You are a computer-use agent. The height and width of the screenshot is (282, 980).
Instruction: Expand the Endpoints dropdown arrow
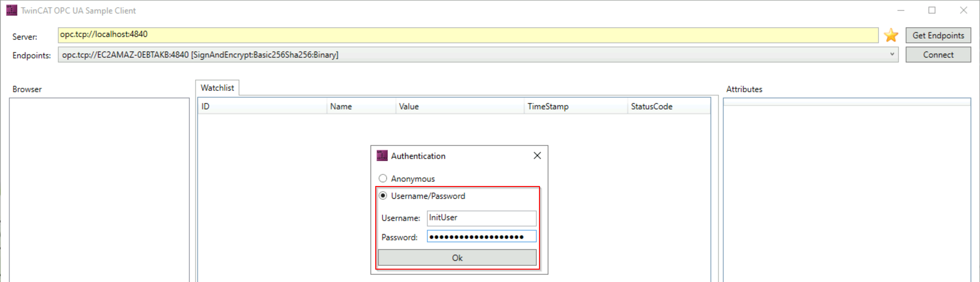click(x=892, y=54)
